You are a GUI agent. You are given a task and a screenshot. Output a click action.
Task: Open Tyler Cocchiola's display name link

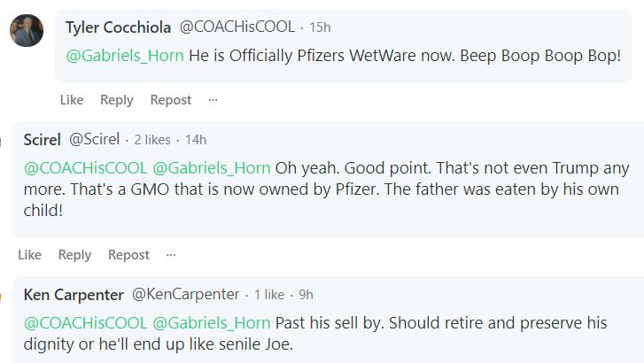[x=119, y=27]
